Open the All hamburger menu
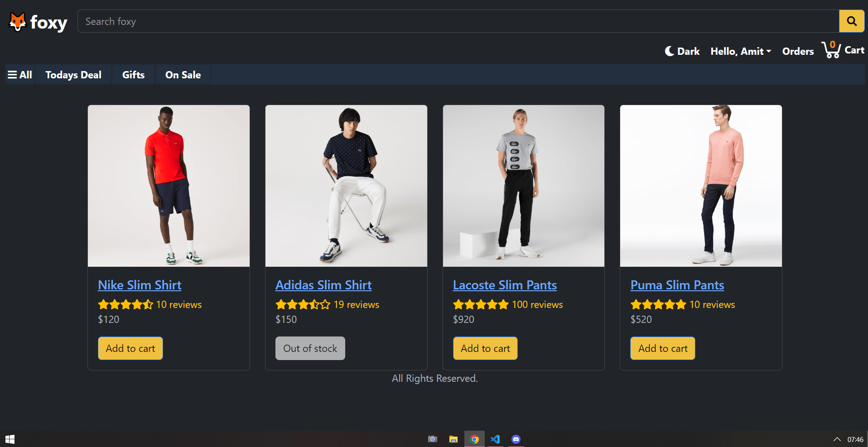This screenshot has height=447, width=868. coord(19,74)
